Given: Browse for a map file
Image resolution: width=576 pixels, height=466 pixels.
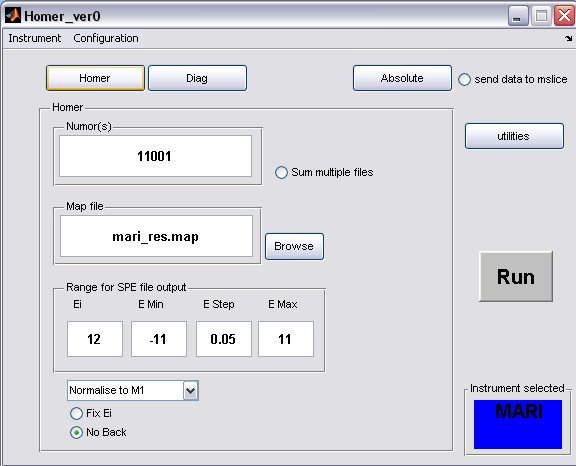Looking at the screenshot, I should pyautogui.click(x=294, y=246).
